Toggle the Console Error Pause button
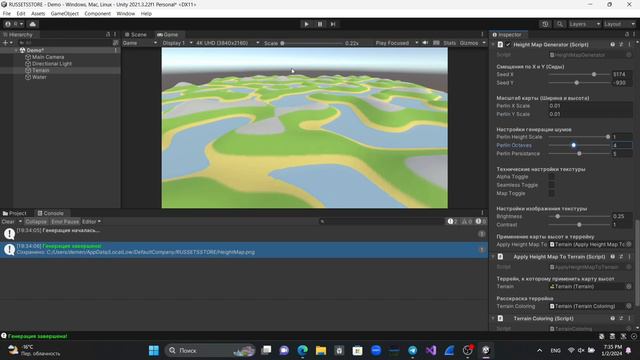 coord(65,222)
